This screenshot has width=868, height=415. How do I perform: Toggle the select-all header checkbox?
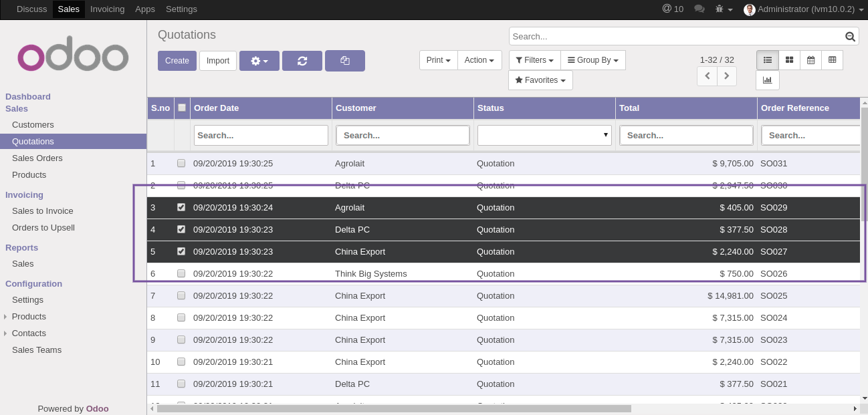pyautogui.click(x=182, y=108)
